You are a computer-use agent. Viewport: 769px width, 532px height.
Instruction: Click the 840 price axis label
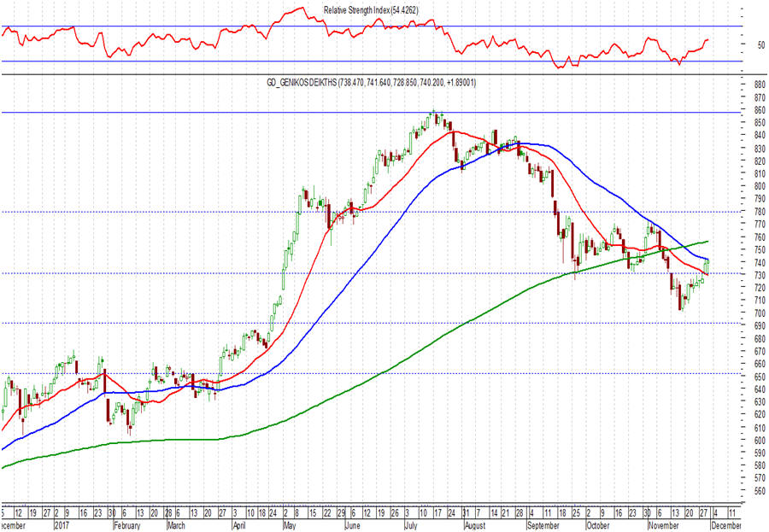pyautogui.click(x=760, y=135)
